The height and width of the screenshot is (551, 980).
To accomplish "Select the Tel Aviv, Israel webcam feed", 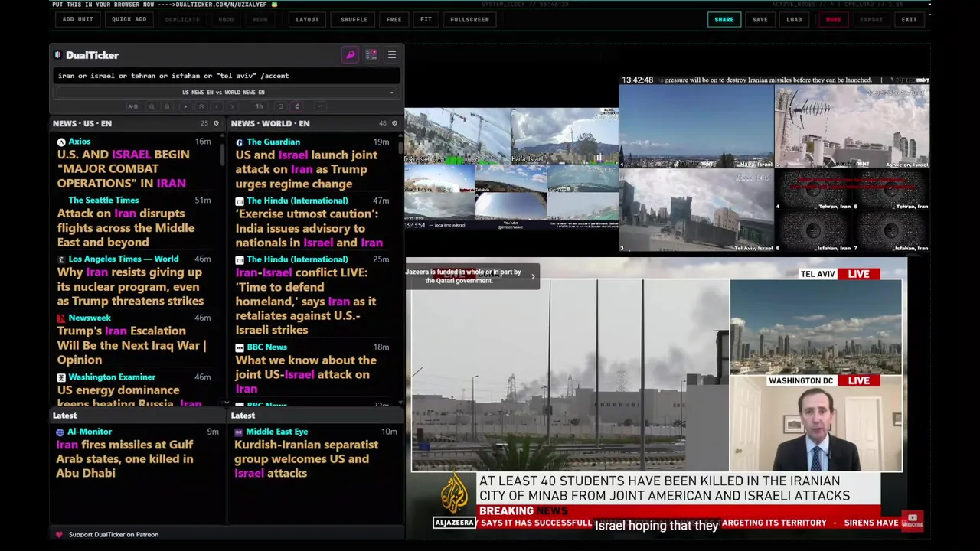I will [696, 210].
